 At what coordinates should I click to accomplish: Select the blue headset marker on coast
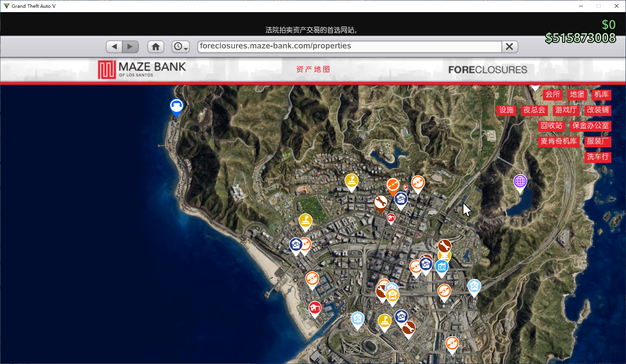177,106
